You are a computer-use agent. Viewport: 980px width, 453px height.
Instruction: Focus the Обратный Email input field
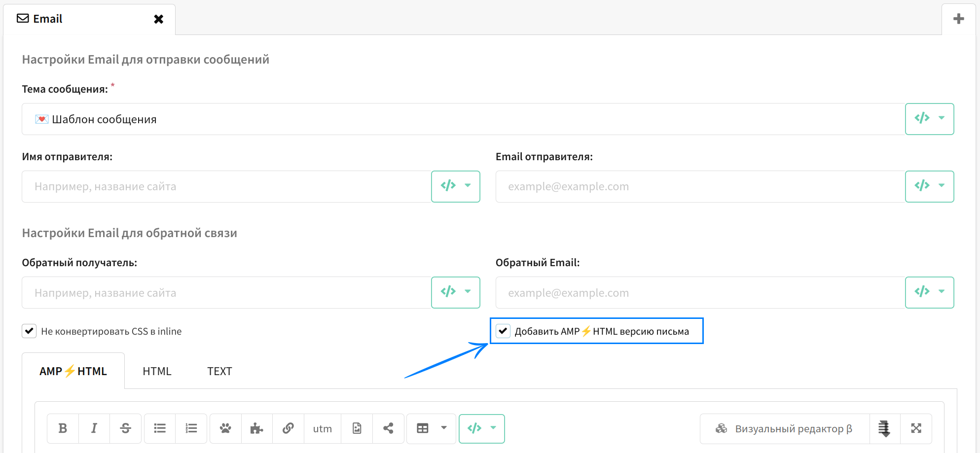pos(700,292)
